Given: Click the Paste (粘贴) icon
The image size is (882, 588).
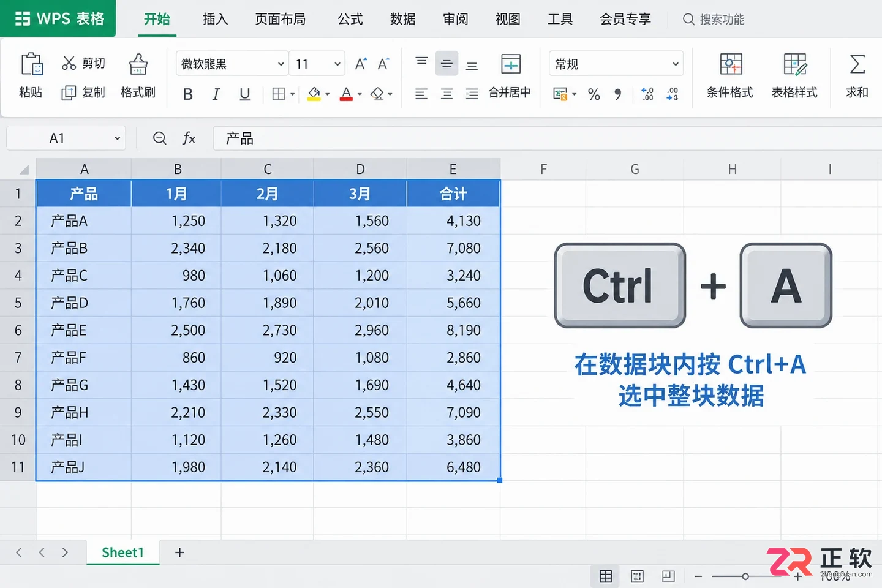Looking at the screenshot, I should (31, 64).
